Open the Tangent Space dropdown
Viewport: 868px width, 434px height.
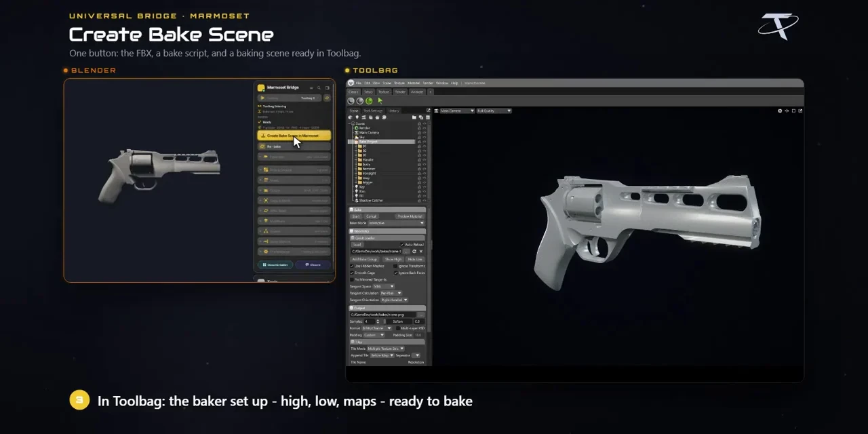(383, 286)
